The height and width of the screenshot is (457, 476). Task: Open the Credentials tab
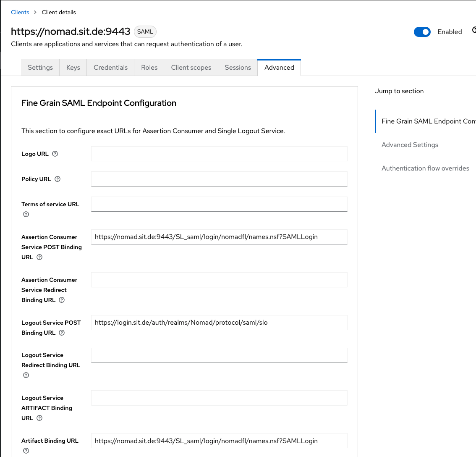tap(110, 68)
